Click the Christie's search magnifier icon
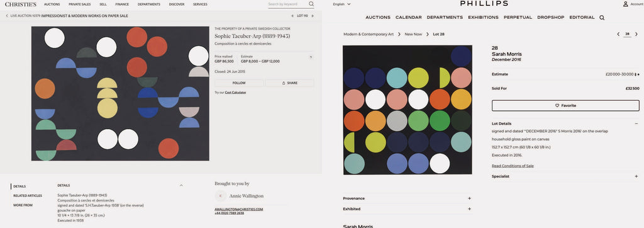This screenshot has width=644, height=228. [x=311, y=4]
